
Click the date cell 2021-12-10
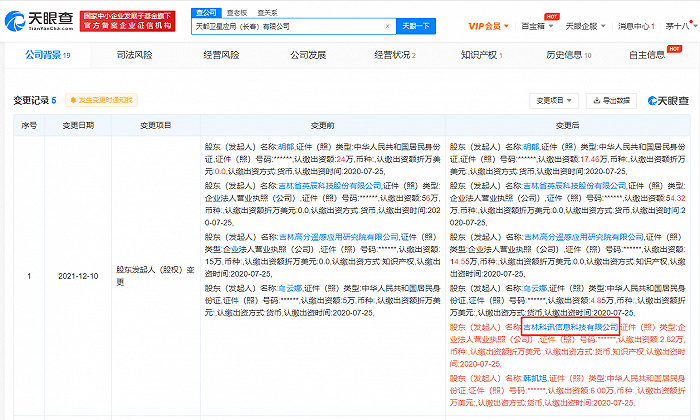point(78,276)
